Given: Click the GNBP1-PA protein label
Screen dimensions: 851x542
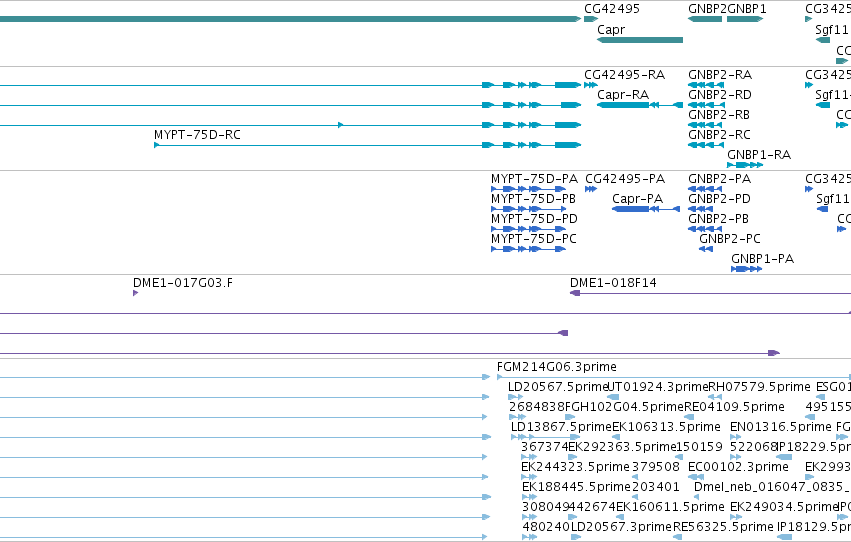Looking at the screenshot, I should click(x=762, y=259).
